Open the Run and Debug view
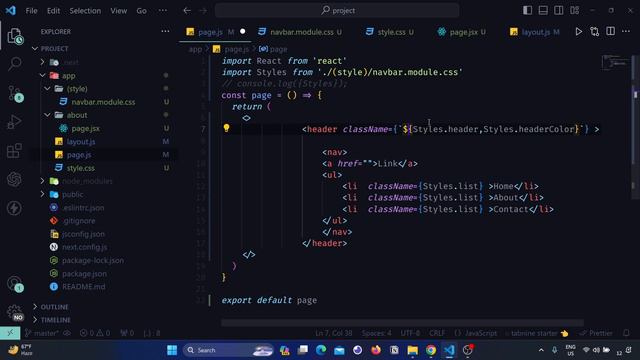The image size is (640, 360). [14, 122]
